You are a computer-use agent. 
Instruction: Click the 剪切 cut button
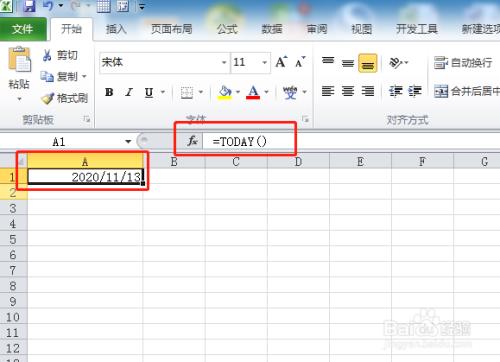pyautogui.click(x=60, y=55)
